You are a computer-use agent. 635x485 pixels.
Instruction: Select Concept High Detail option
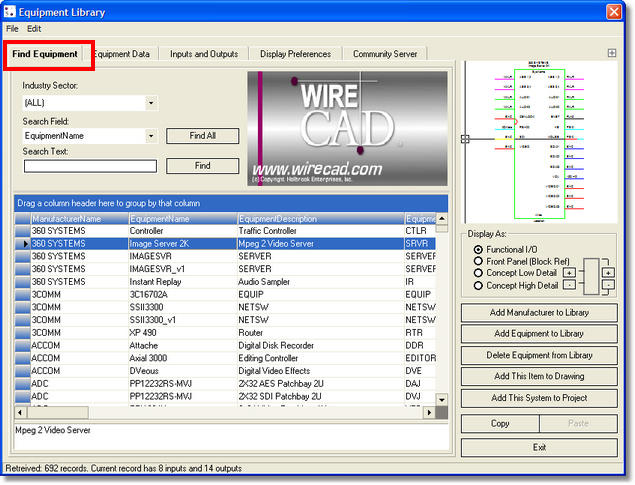(478, 285)
